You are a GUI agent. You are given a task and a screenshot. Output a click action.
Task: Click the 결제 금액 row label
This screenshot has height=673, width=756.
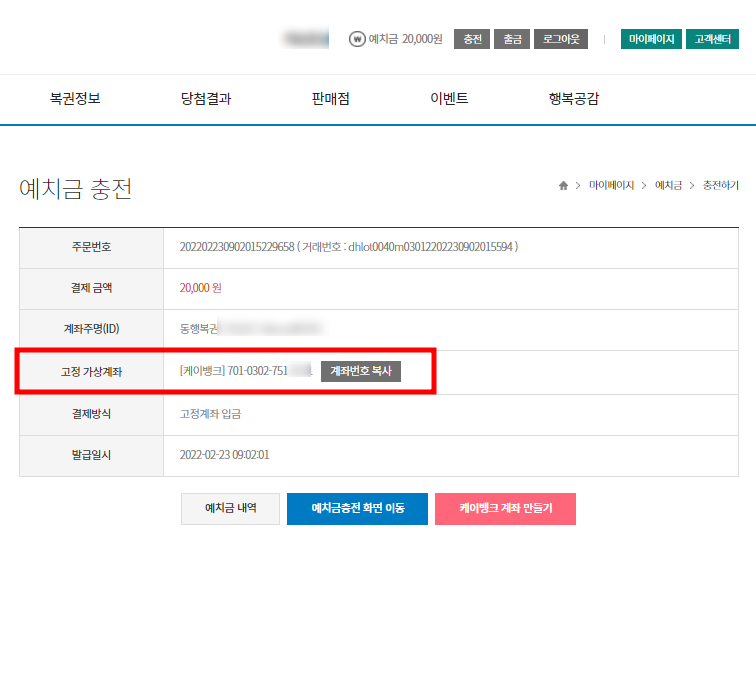(x=92, y=288)
